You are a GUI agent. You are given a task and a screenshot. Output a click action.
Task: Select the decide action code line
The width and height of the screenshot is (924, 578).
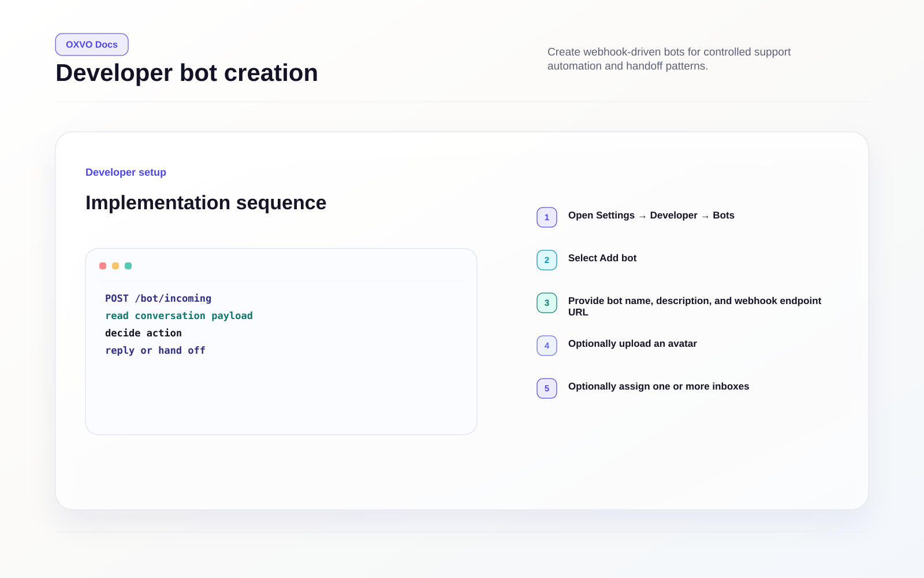pyautogui.click(x=143, y=333)
